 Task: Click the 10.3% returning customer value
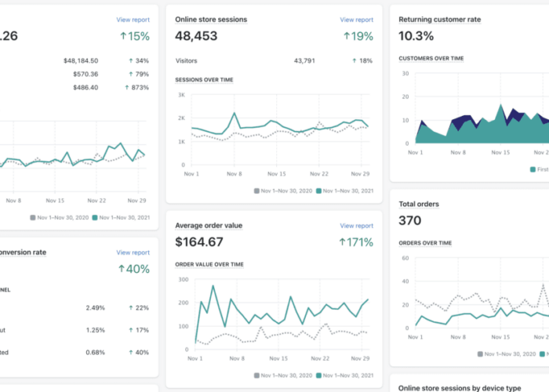pyautogui.click(x=416, y=36)
